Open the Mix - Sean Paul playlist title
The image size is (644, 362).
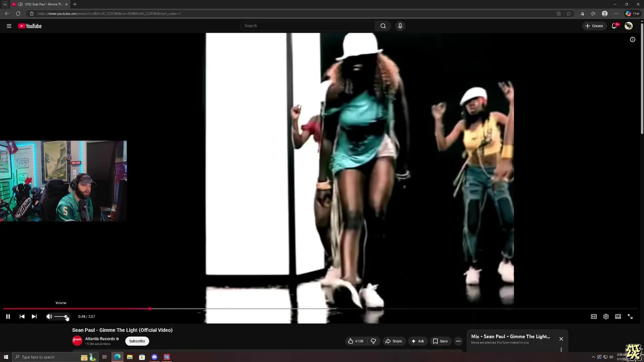pos(511,336)
